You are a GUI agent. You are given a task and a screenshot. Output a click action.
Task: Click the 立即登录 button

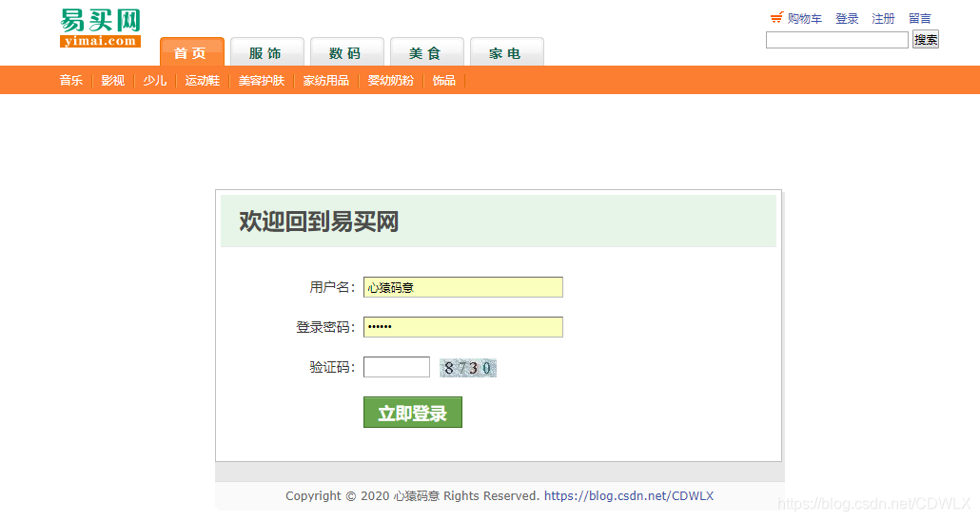[x=413, y=413]
